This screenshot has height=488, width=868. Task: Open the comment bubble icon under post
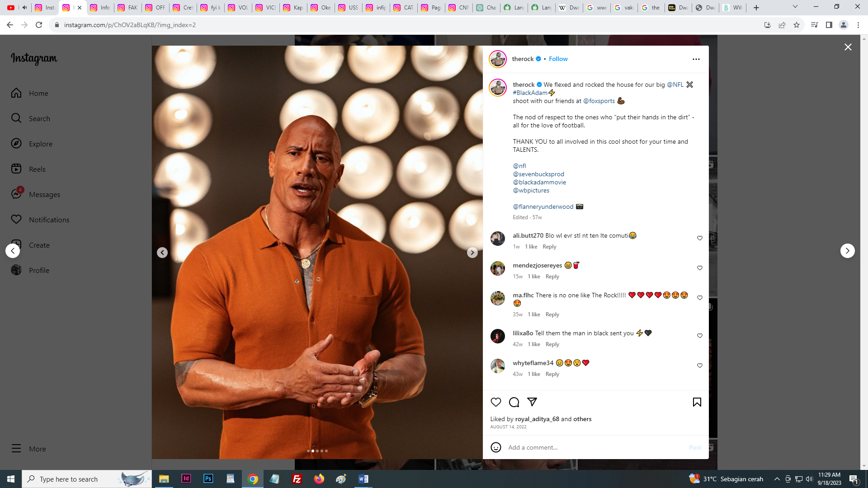pyautogui.click(x=514, y=402)
